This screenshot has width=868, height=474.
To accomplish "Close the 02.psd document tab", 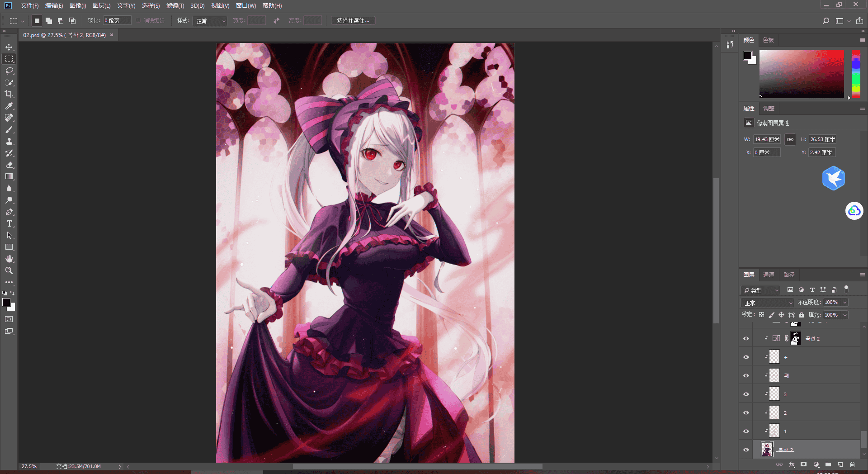I will 112,35.
